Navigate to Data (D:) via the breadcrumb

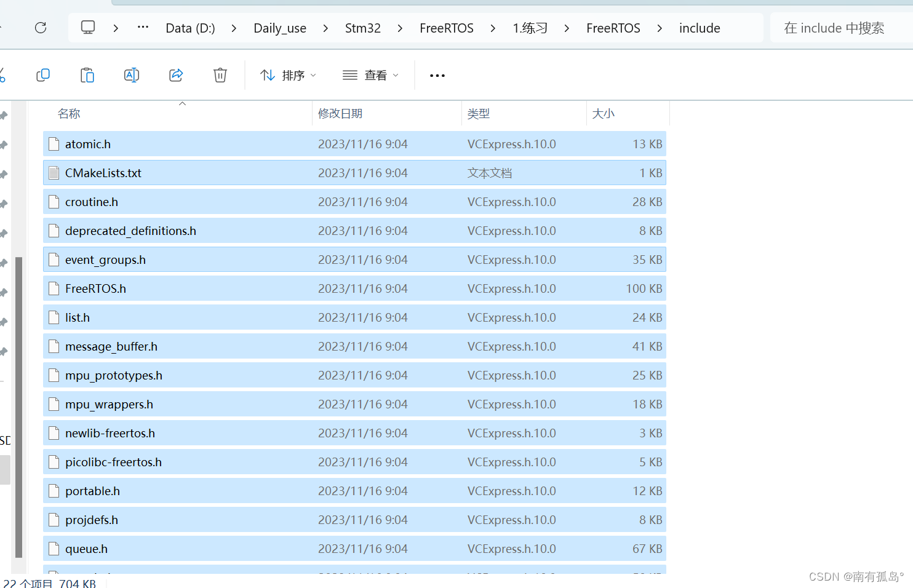click(x=190, y=28)
